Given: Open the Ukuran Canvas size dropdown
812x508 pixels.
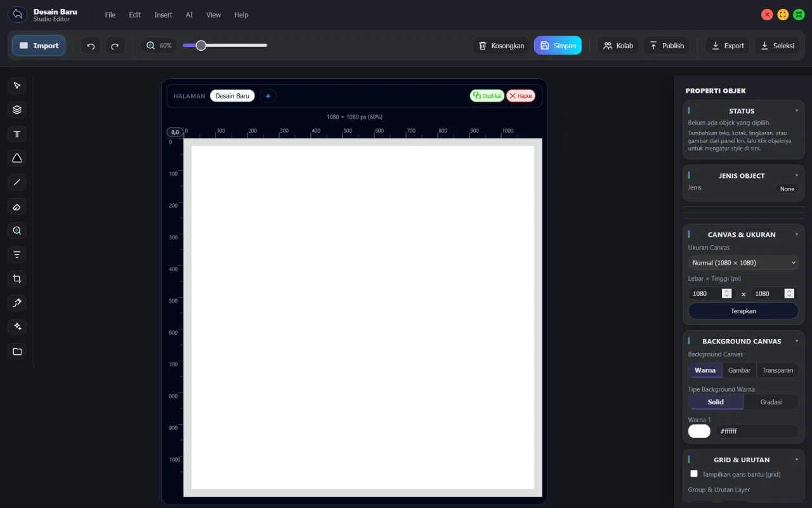Looking at the screenshot, I should [x=743, y=263].
